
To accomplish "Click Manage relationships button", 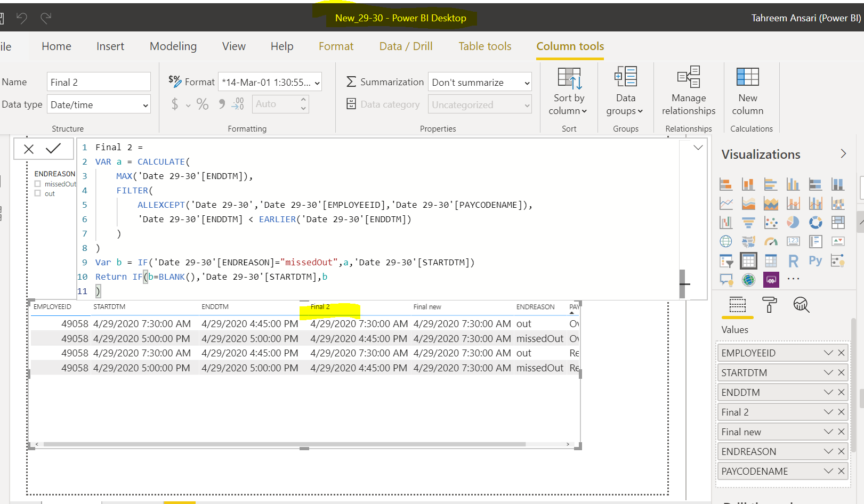I will point(689,92).
